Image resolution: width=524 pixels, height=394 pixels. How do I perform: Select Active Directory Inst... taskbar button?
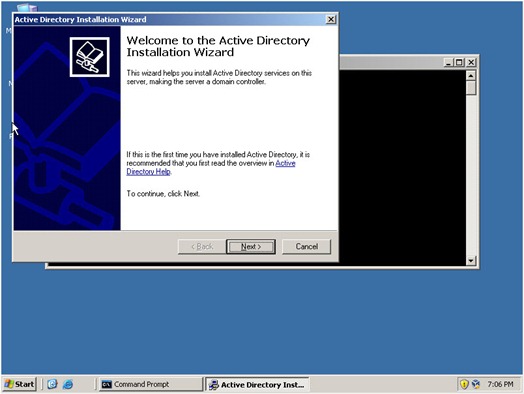tap(257, 385)
